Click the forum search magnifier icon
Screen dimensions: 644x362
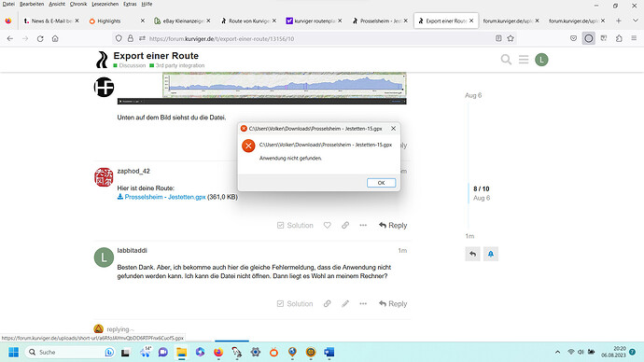[506, 60]
